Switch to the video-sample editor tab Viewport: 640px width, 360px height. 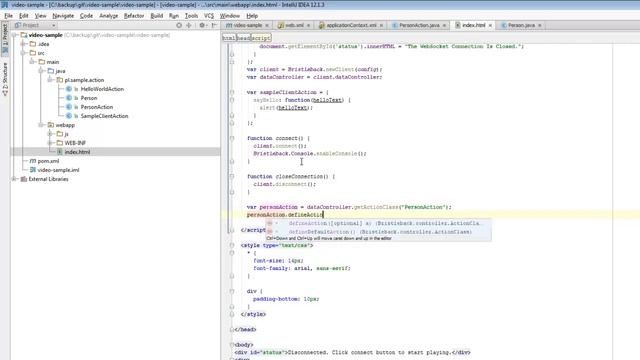pos(247,25)
